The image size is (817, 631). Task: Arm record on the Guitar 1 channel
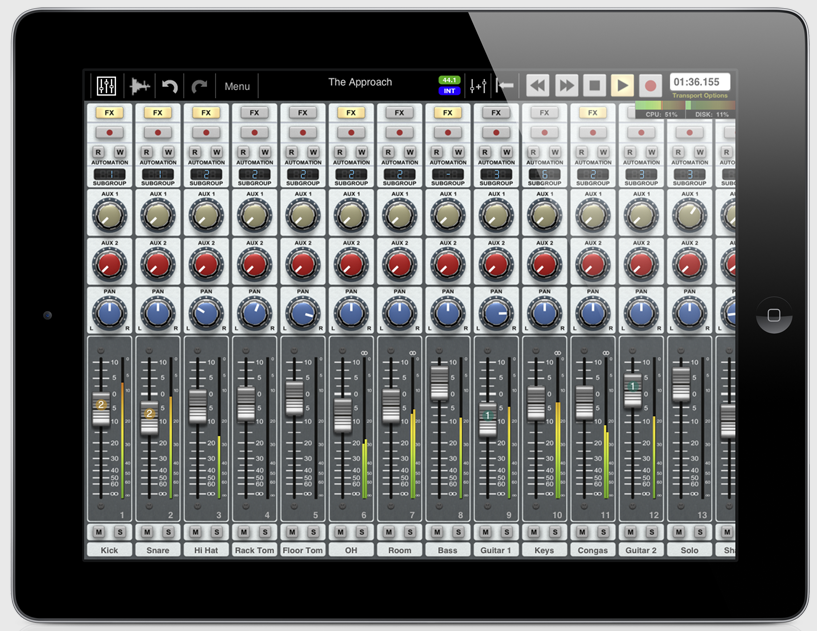496,132
